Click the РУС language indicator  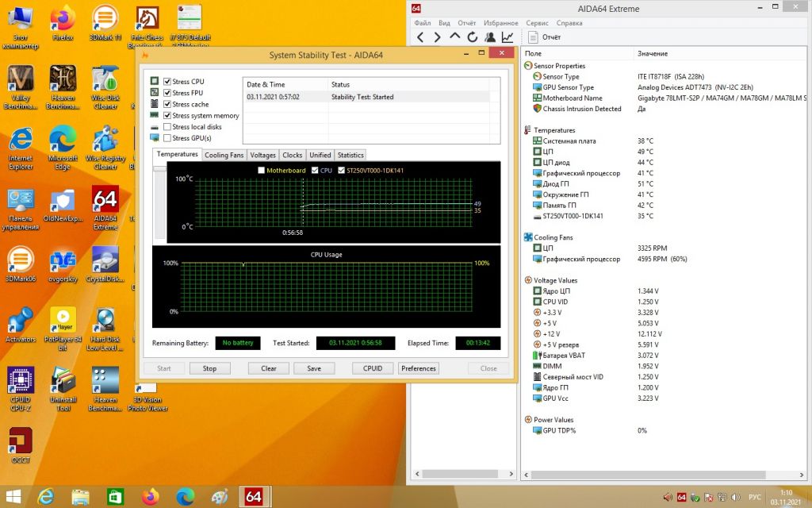coord(755,497)
